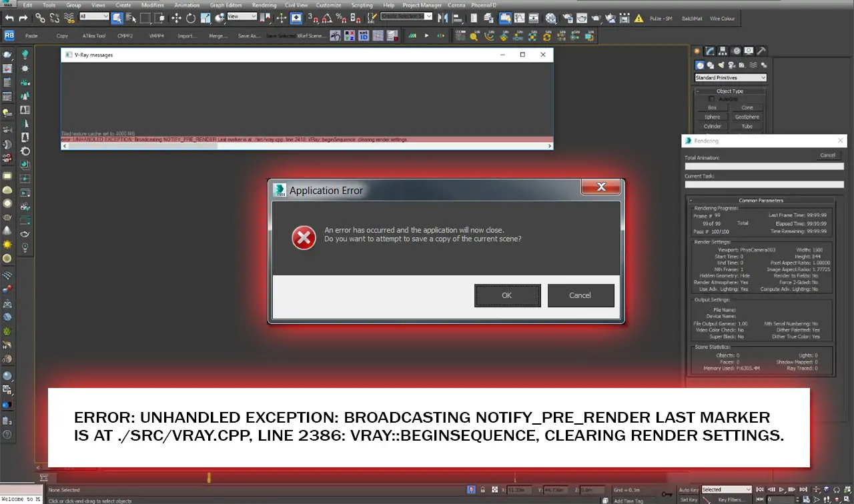This screenshot has width=854, height=504.
Task: Click the Undo arrow icon
Action: click(x=9, y=18)
